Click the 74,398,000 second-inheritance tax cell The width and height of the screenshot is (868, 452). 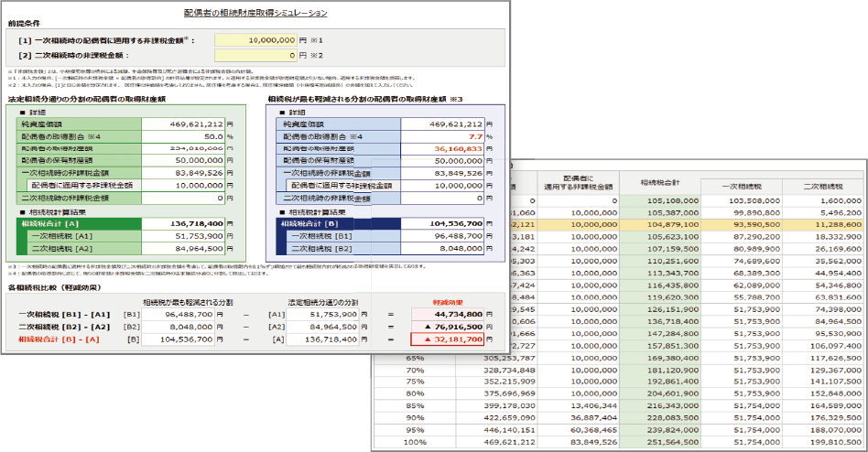coord(823,309)
